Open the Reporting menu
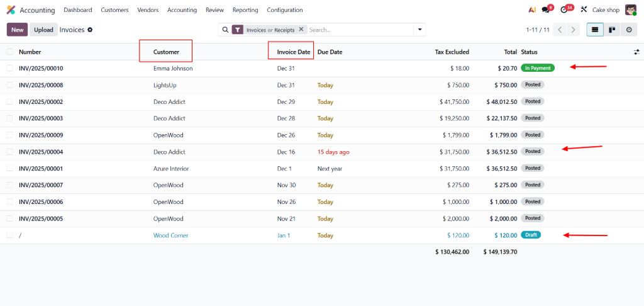The image size is (644, 306). (x=245, y=10)
